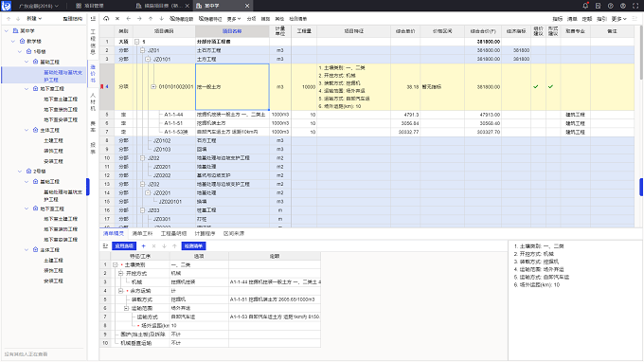
Task: Collapse the 010101002001 item row
Action: [153, 86]
